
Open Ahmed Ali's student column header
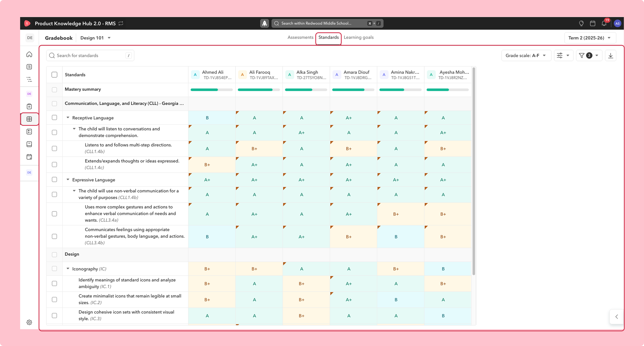point(212,75)
